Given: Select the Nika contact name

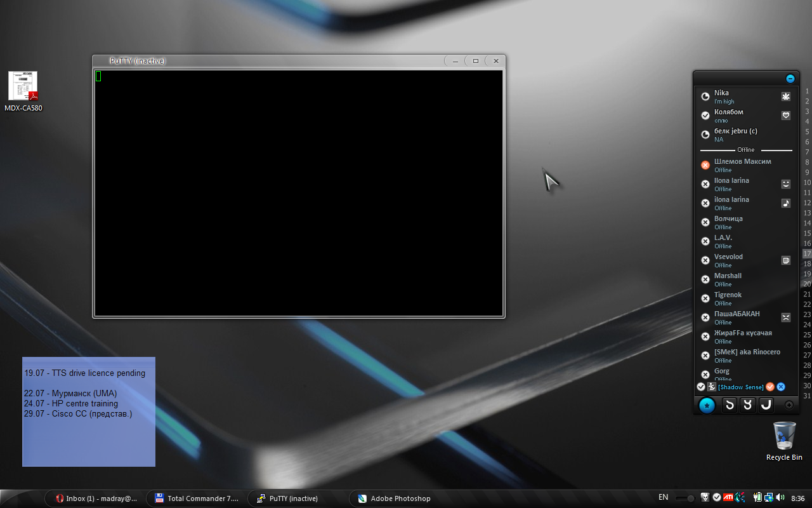Looking at the screenshot, I should click(x=721, y=93).
